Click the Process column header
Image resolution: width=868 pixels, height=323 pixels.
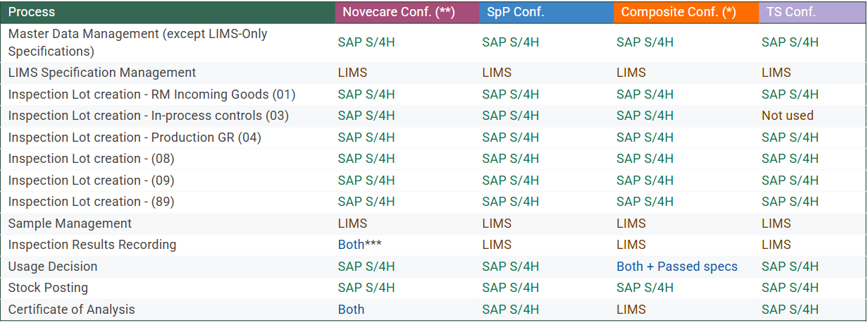[x=32, y=12]
